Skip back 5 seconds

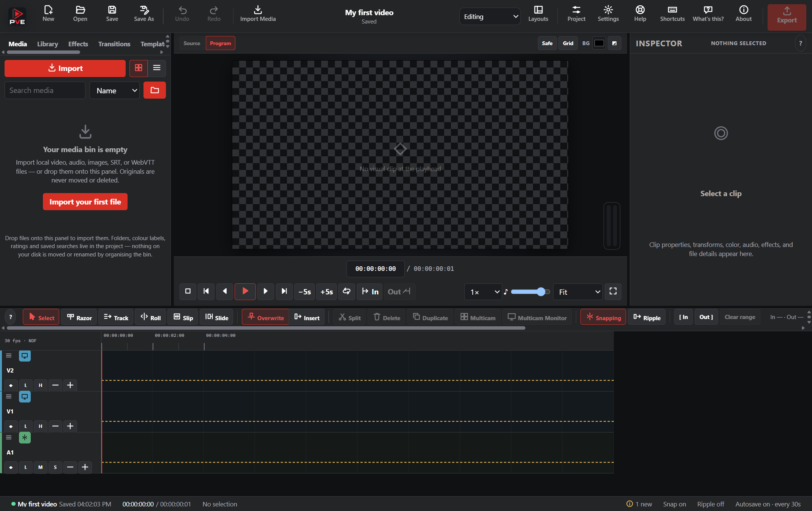[x=304, y=291]
